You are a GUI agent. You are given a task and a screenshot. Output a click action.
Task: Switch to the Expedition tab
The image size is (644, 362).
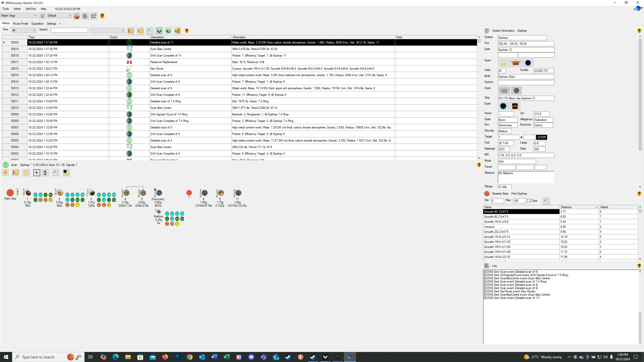(x=37, y=24)
